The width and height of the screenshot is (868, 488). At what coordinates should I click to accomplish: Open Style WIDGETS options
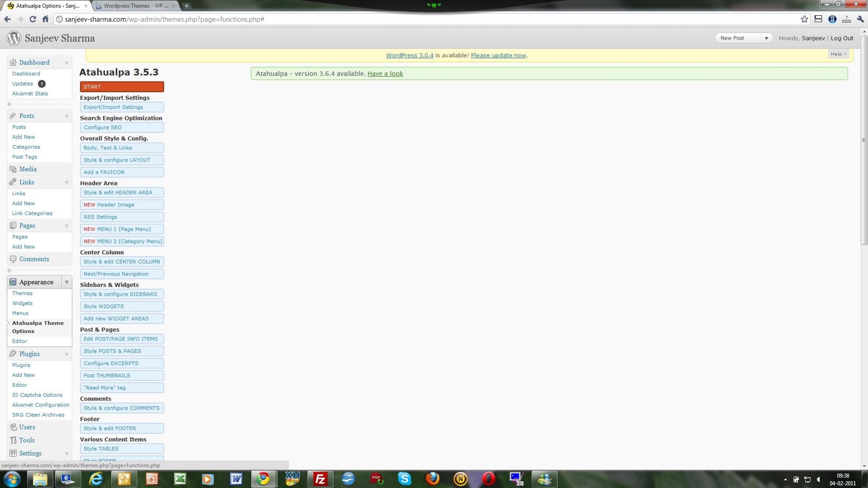[x=122, y=306]
